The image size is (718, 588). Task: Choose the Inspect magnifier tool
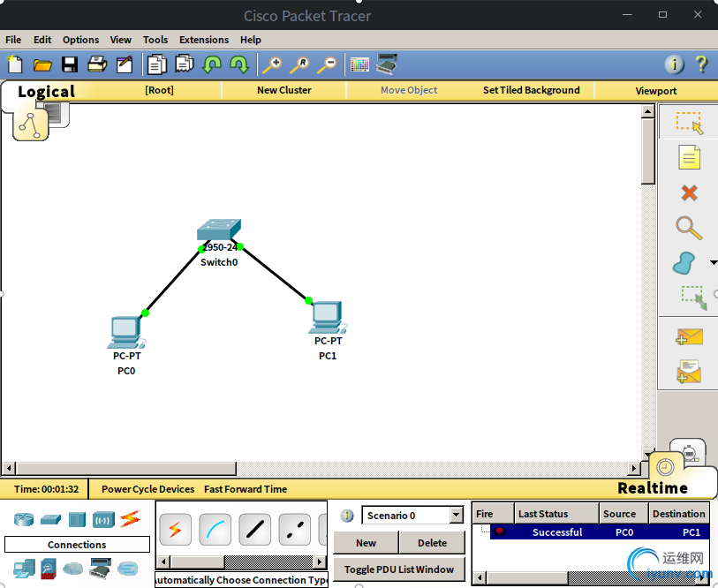(x=689, y=228)
